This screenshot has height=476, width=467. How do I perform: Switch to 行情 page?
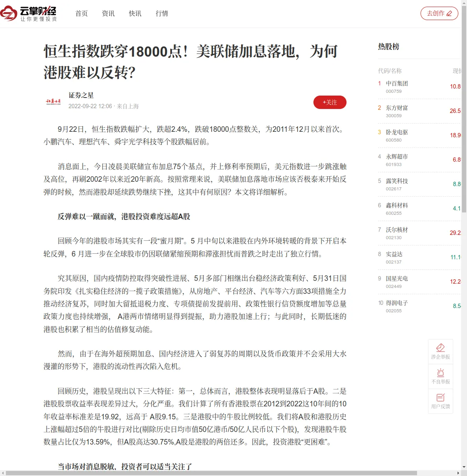pyautogui.click(x=162, y=13)
